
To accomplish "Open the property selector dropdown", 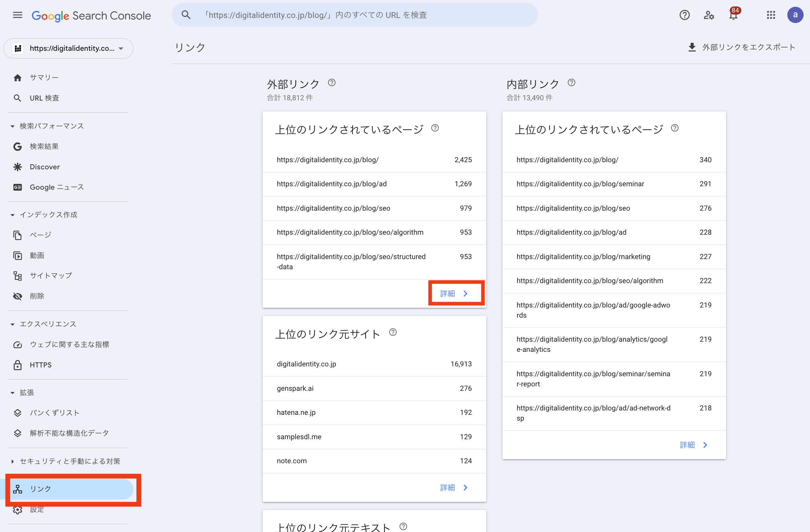I will (68, 48).
